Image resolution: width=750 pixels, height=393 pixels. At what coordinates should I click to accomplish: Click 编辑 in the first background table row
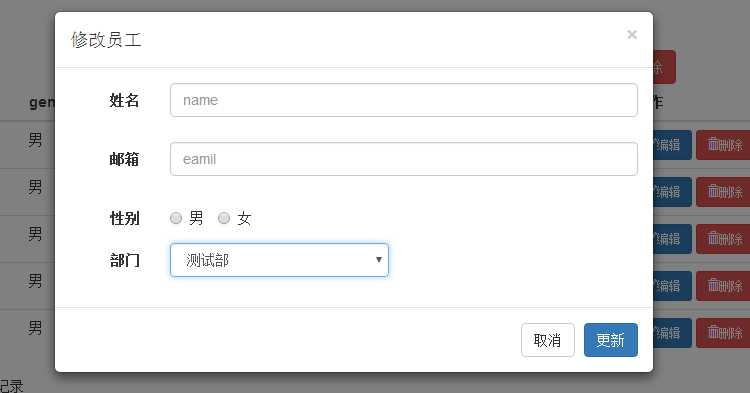click(x=672, y=145)
